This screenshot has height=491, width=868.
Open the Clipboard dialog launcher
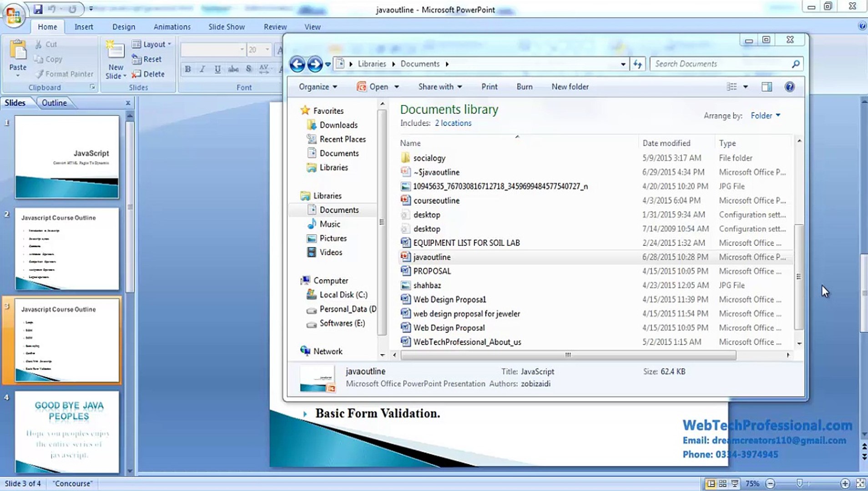click(x=92, y=87)
